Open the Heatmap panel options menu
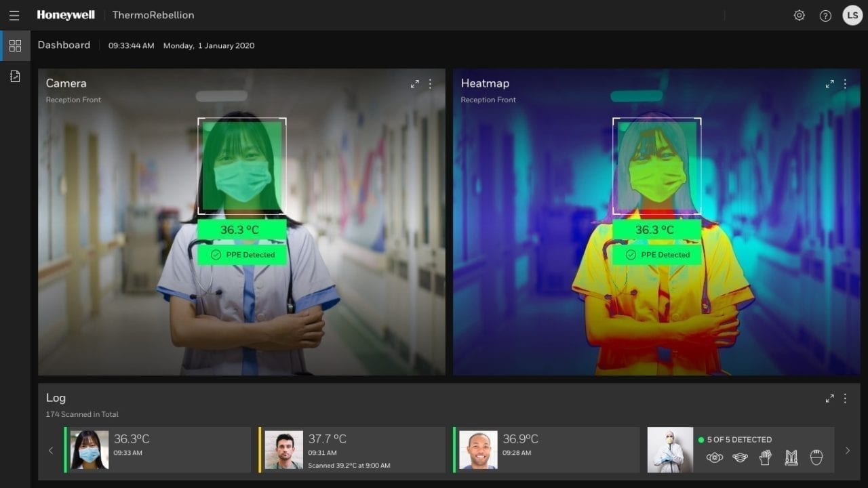 [x=845, y=84]
